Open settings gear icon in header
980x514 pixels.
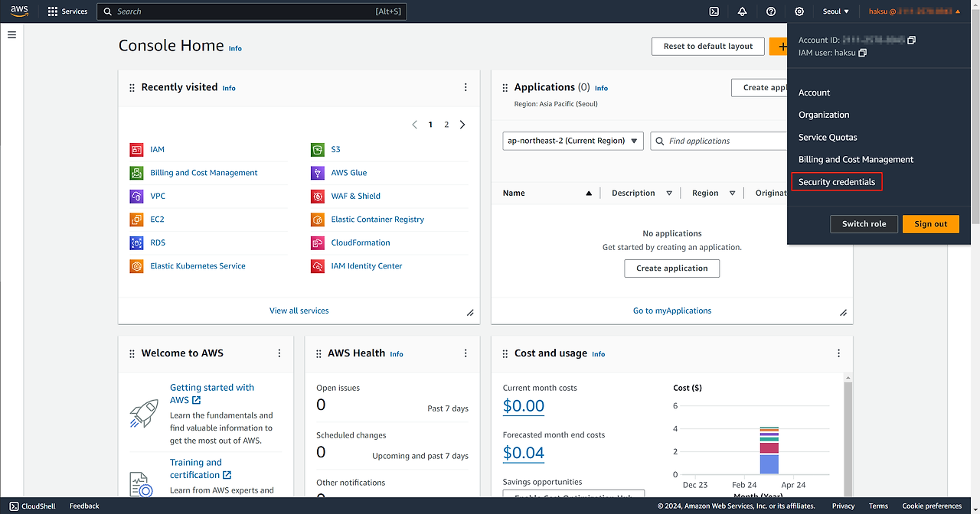point(799,11)
